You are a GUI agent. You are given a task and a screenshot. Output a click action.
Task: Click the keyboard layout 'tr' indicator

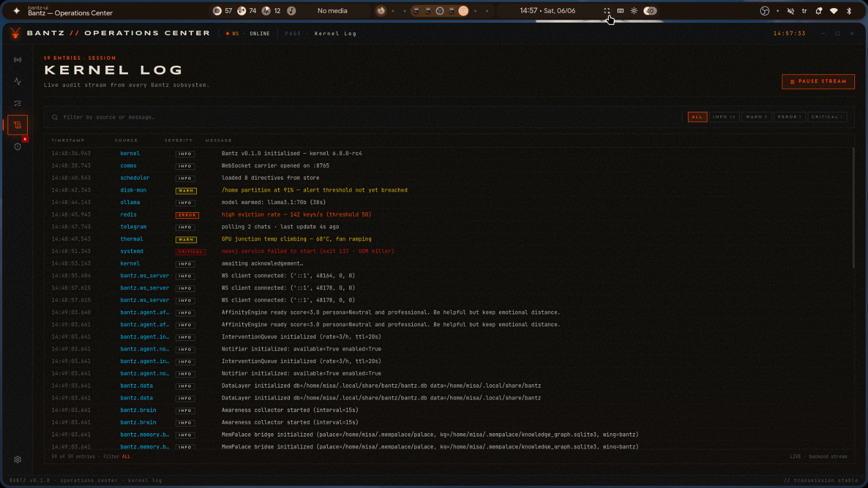pyautogui.click(x=804, y=11)
